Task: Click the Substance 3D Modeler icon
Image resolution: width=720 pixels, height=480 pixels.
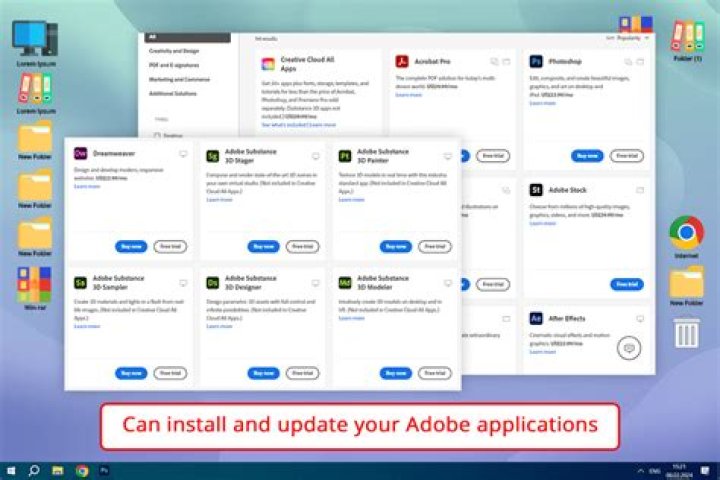Action: pos(344,282)
